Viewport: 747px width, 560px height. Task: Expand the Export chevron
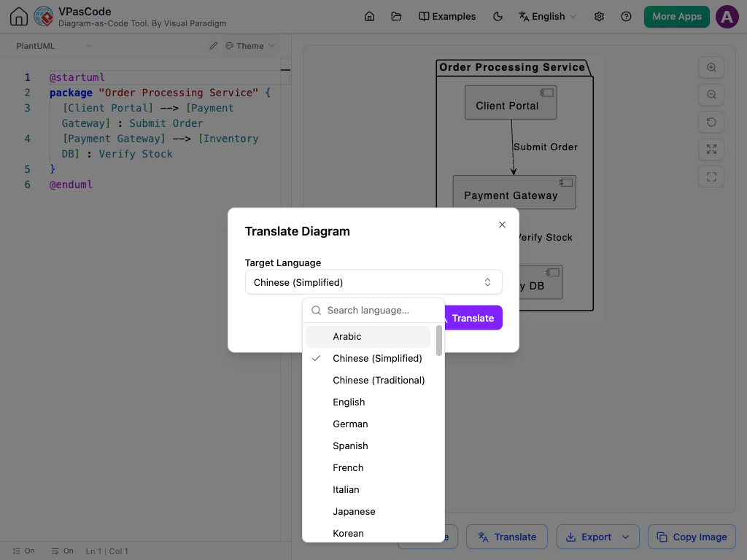pyautogui.click(x=625, y=537)
